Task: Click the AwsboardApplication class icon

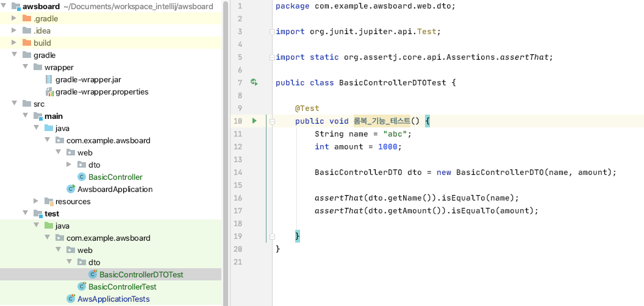Action: [71, 190]
